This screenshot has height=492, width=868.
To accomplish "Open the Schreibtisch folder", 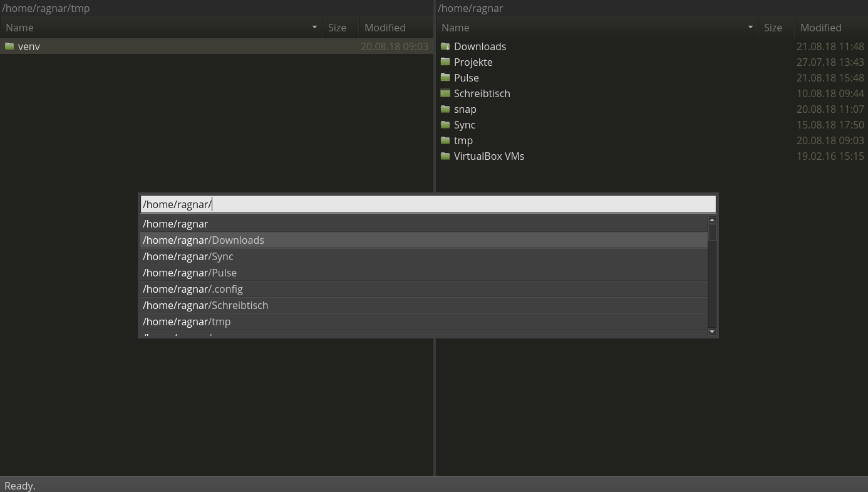I will [482, 93].
